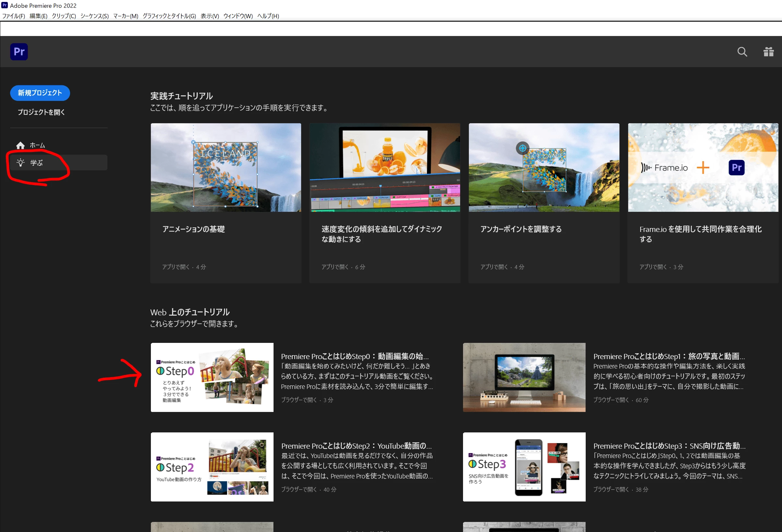Open the クリップ(C) menu

(x=64, y=16)
